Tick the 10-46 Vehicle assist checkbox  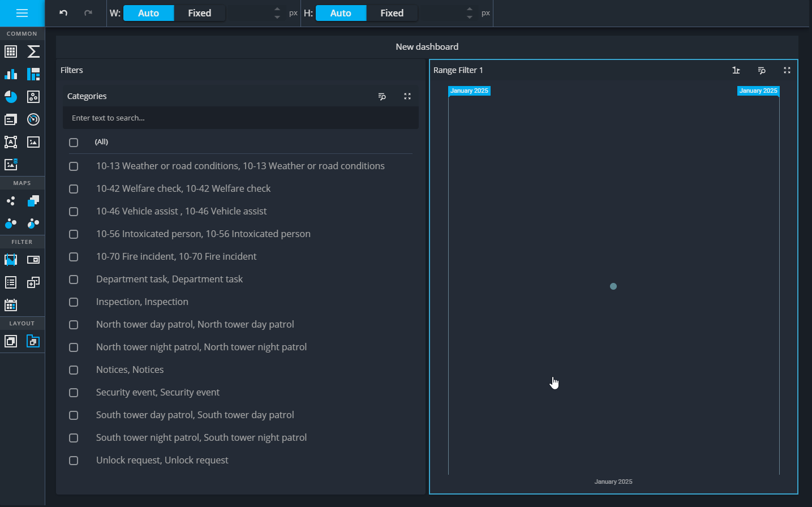(74, 212)
